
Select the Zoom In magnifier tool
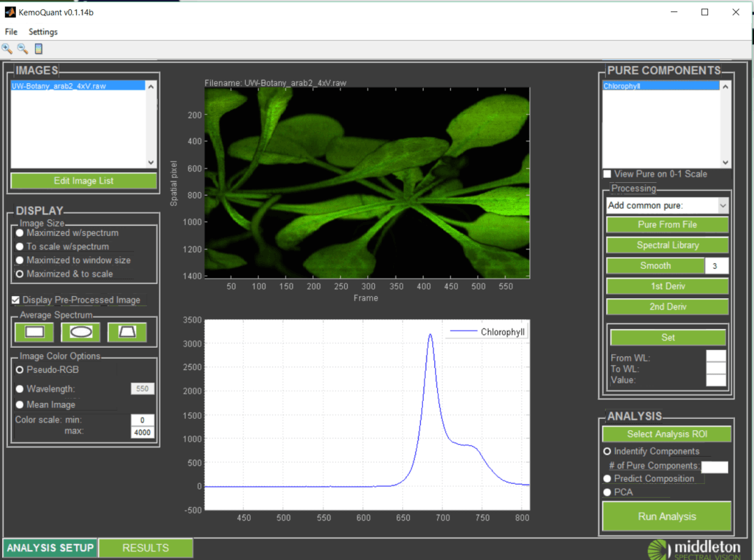click(8, 49)
